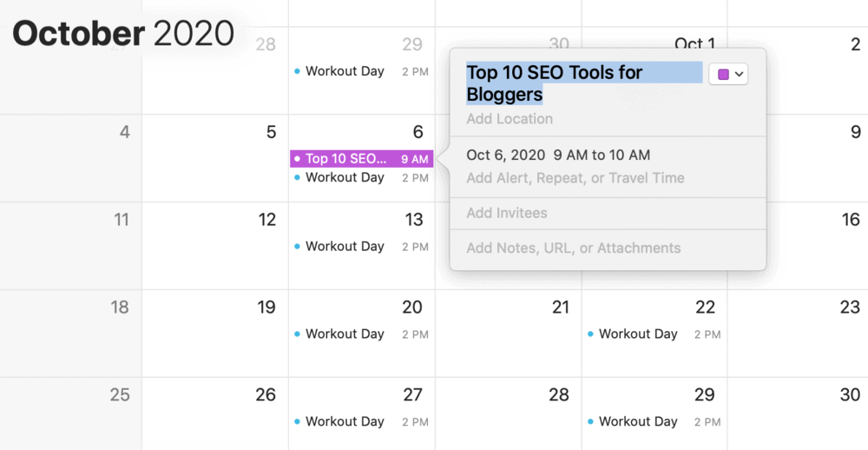
Task: Click the October 19 day cell
Action: pos(215,334)
